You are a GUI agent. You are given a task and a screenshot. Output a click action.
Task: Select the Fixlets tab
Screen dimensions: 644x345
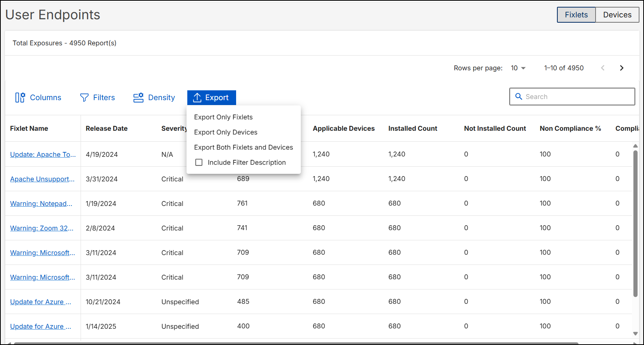click(576, 15)
